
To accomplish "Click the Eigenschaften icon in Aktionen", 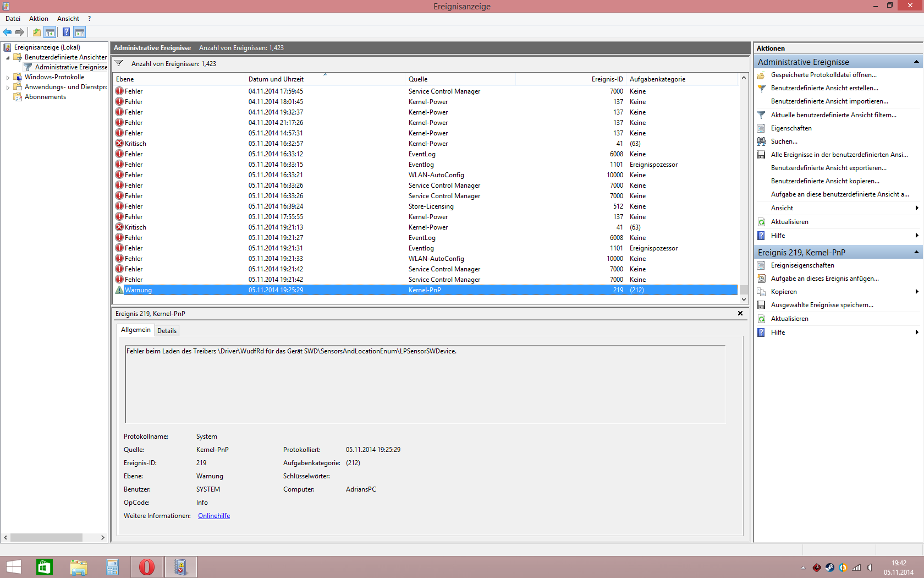I will point(761,128).
